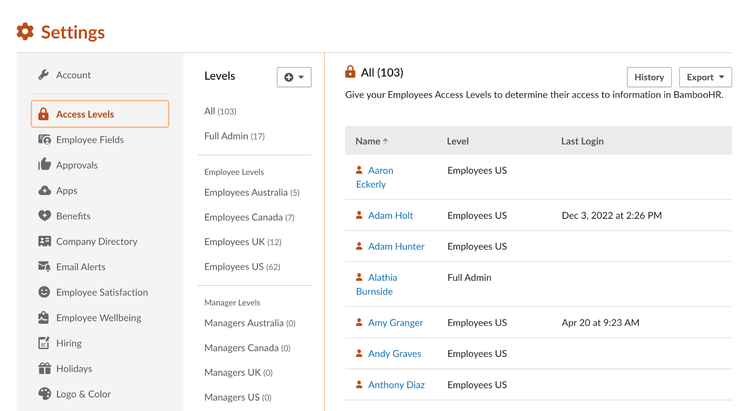Click the History button
The width and height of the screenshot is (750, 411).
pyautogui.click(x=649, y=77)
